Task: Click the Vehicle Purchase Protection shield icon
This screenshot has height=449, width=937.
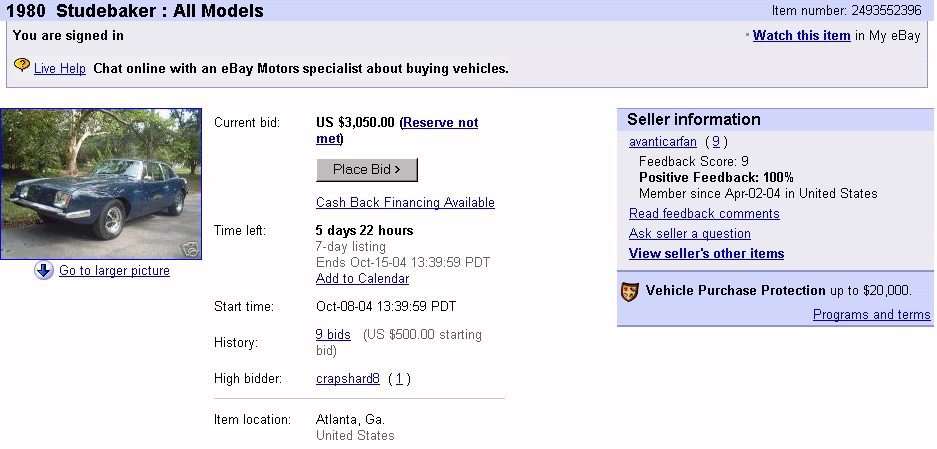Action: click(629, 291)
